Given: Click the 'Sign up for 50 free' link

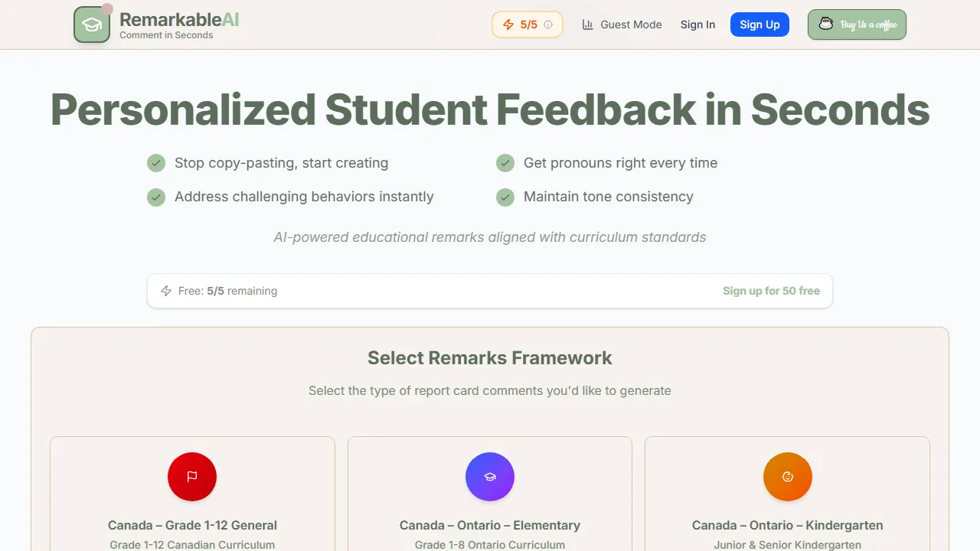Looking at the screenshot, I should (x=771, y=291).
